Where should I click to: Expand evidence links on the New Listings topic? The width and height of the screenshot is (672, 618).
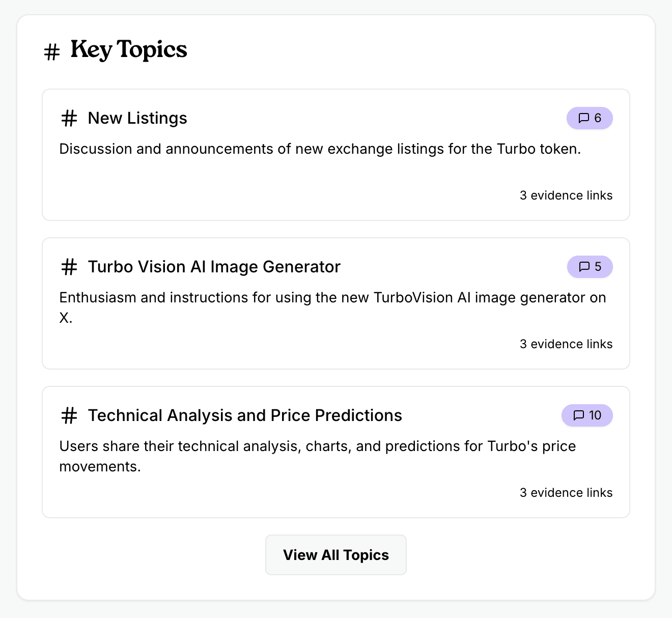pos(566,195)
